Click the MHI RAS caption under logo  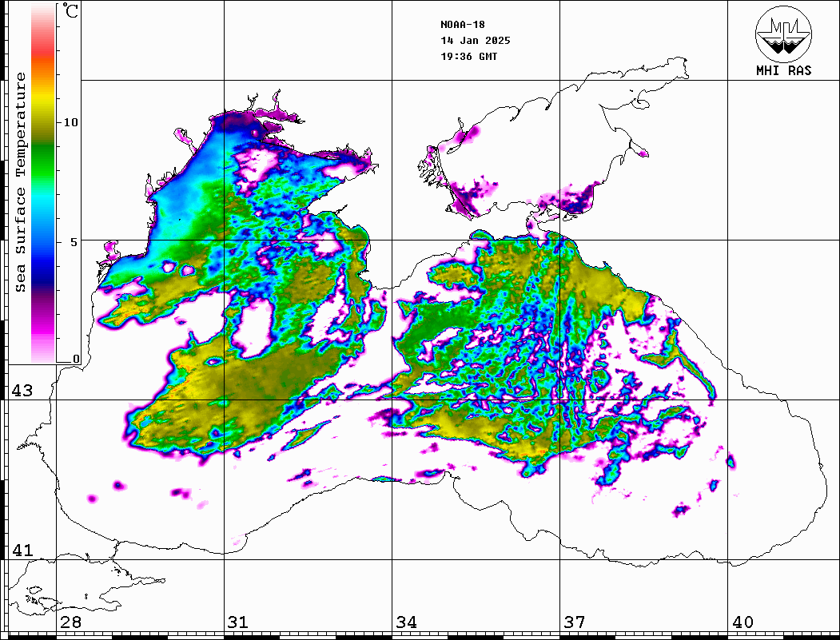(784, 70)
